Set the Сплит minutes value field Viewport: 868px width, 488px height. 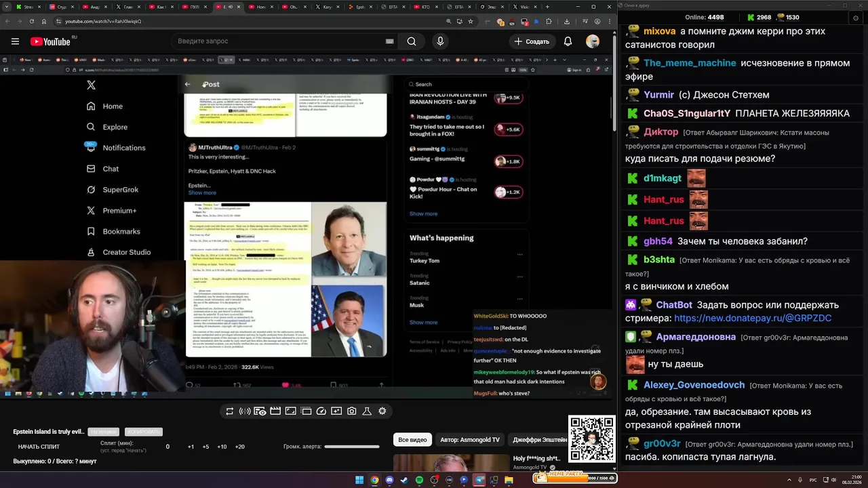(167, 447)
